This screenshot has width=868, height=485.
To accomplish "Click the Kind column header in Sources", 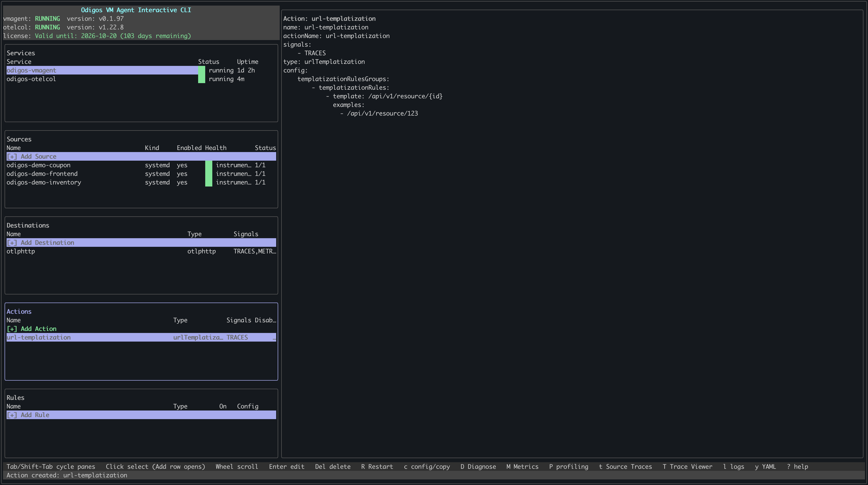I will (x=152, y=148).
